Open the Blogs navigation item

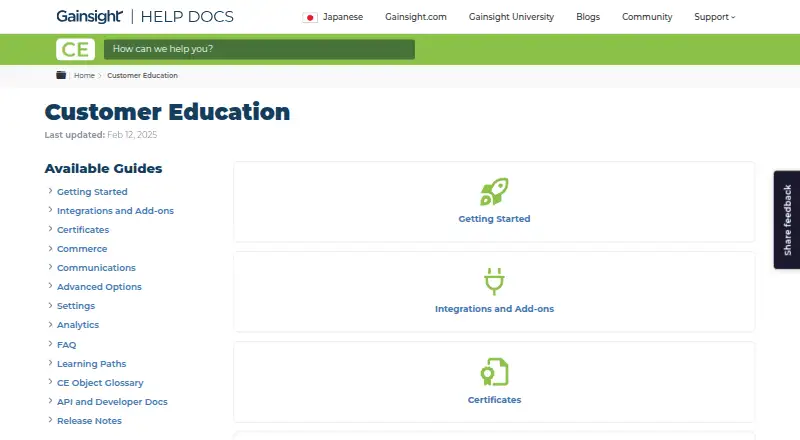click(588, 17)
